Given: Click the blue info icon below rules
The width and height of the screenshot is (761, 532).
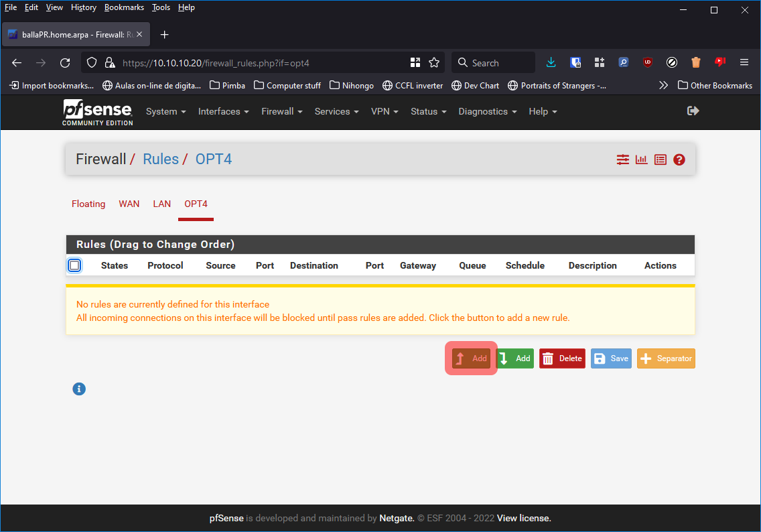Looking at the screenshot, I should [79, 389].
